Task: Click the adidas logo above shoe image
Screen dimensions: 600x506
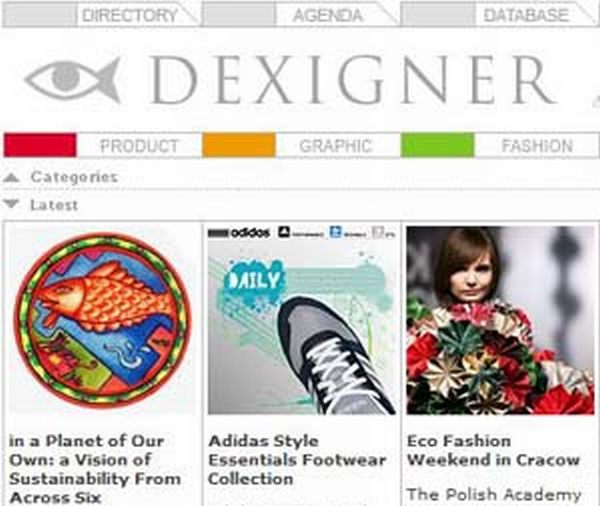Action: tap(239, 232)
